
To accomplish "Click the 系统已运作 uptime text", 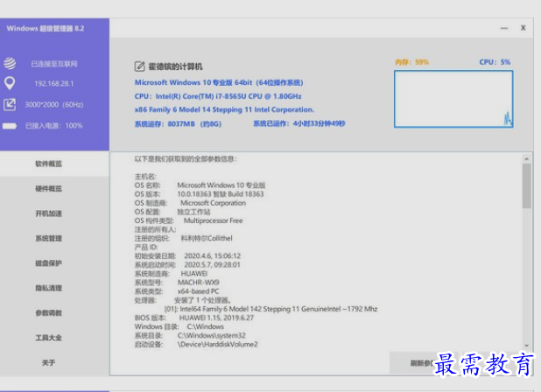I will (x=299, y=123).
